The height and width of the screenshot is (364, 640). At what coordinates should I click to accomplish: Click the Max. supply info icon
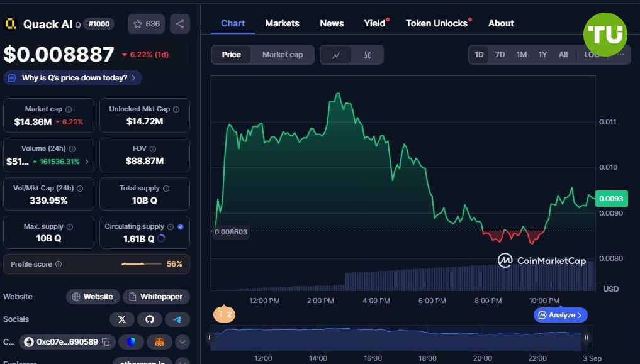click(x=70, y=226)
